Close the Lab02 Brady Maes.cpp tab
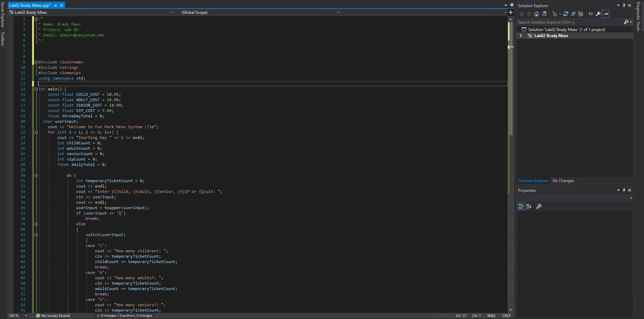The image size is (644, 319). pyautogui.click(x=62, y=5)
